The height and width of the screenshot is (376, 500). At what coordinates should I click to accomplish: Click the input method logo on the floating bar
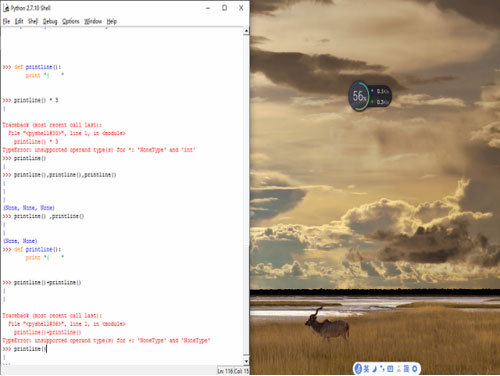tap(358, 369)
